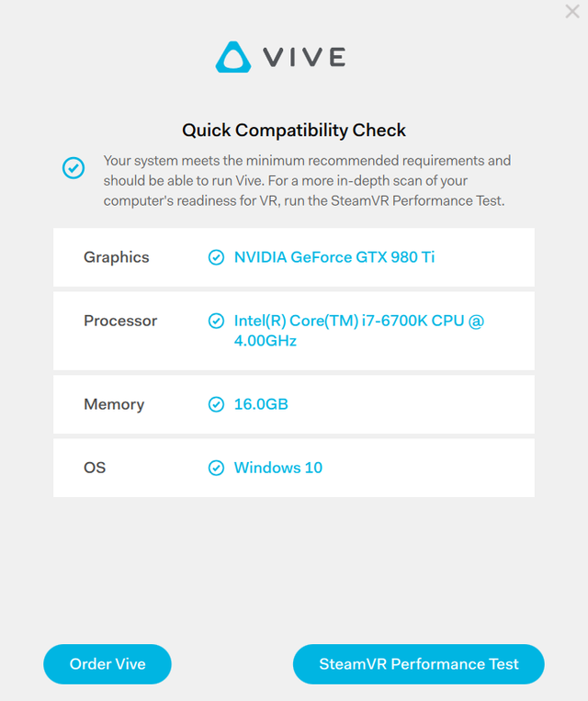Click the 16.0GB memory value
The image size is (588, 701).
[x=261, y=404]
